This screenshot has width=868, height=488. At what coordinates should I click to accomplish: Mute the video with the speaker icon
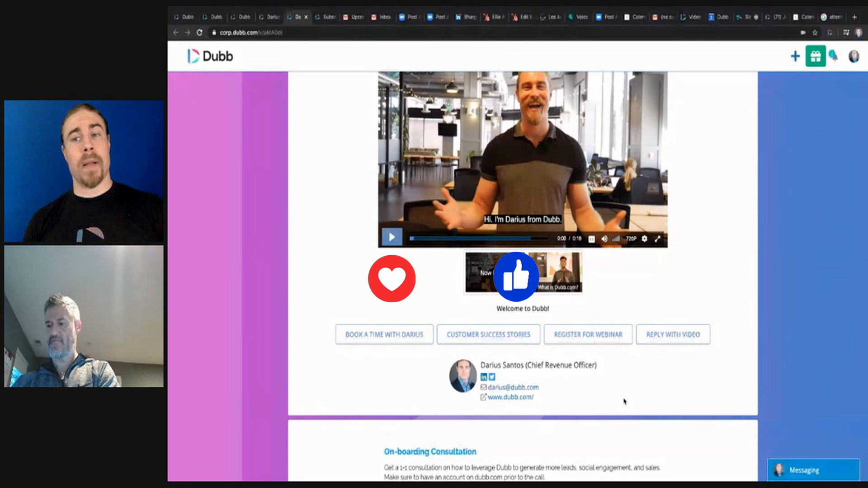[x=604, y=239]
